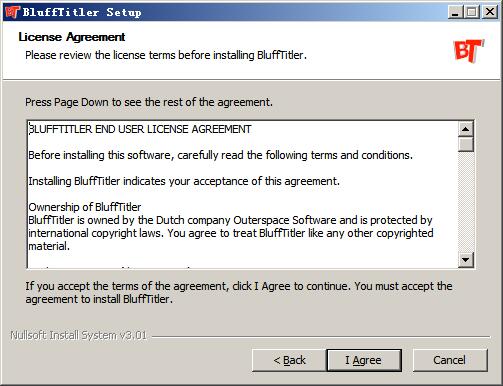
Task: Minimize the BluffTitler Setup window
Action: click(455, 12)
